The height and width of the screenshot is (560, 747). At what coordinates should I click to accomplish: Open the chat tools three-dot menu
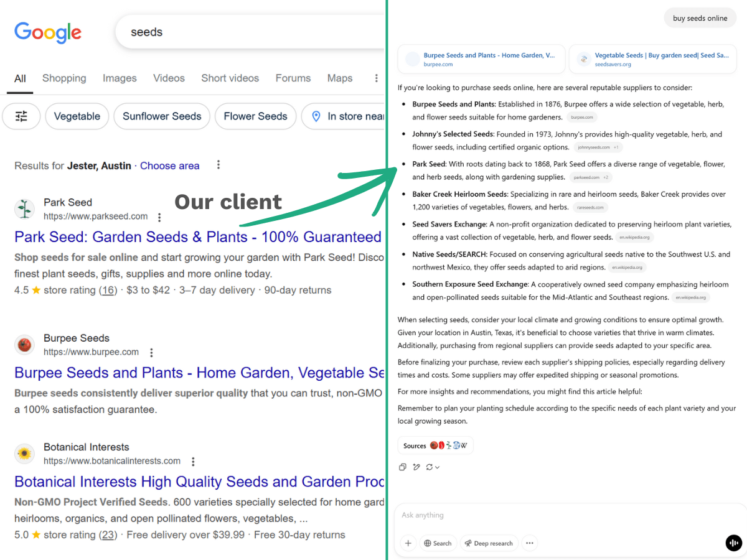(530, 543)
